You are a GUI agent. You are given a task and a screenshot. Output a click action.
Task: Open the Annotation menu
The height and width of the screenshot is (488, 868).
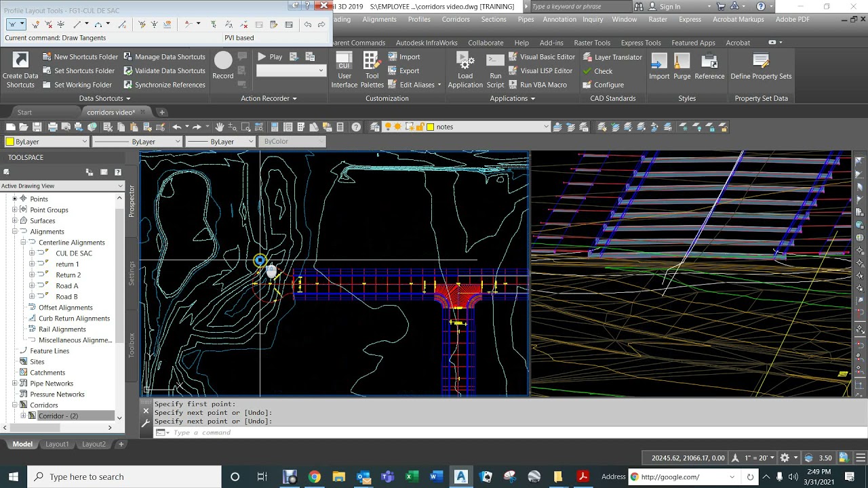[x=559, y=19]
